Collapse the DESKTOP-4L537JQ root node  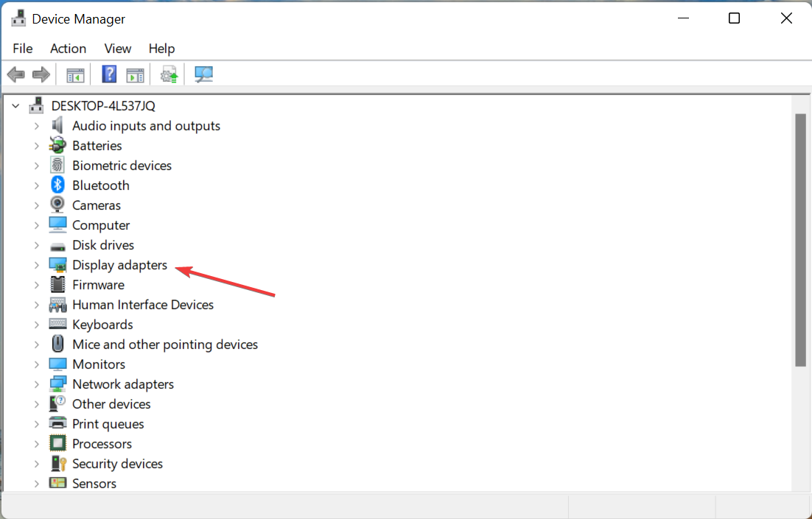(15, 105)
